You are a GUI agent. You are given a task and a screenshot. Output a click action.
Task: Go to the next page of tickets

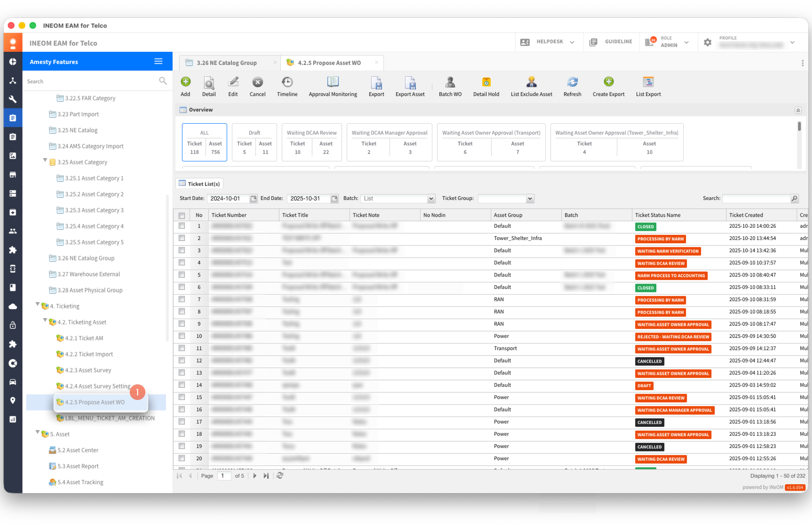point(255,475)
